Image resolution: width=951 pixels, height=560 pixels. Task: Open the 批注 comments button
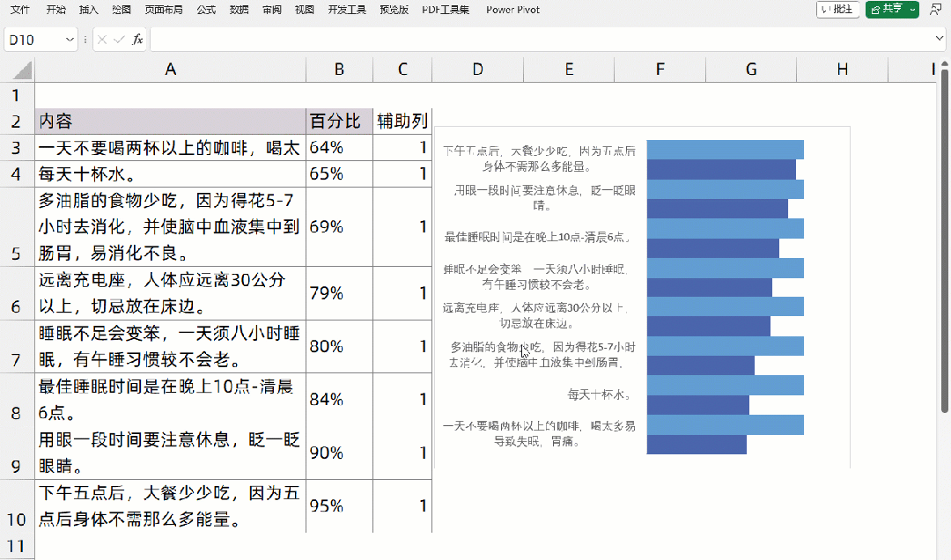tap(838, 10)
